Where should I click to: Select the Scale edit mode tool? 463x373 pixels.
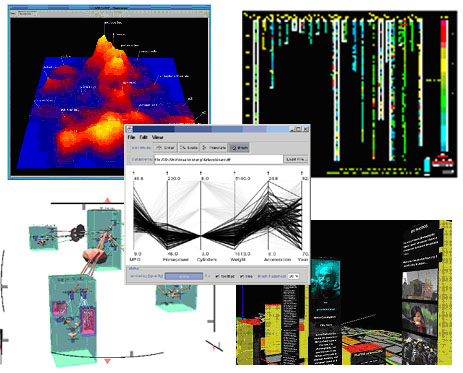coord(188,148)
